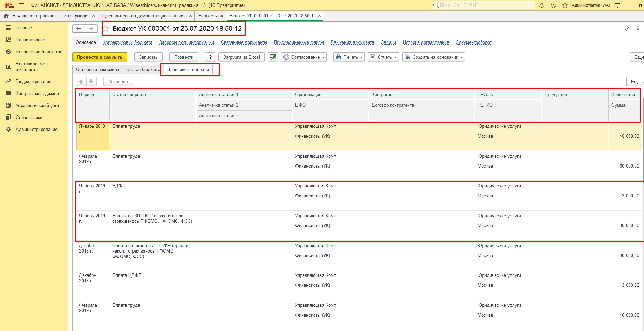This screenshot has width=644, height=331.
Task: Open the Отчеты dropdown menu
Action: point(383,57)
